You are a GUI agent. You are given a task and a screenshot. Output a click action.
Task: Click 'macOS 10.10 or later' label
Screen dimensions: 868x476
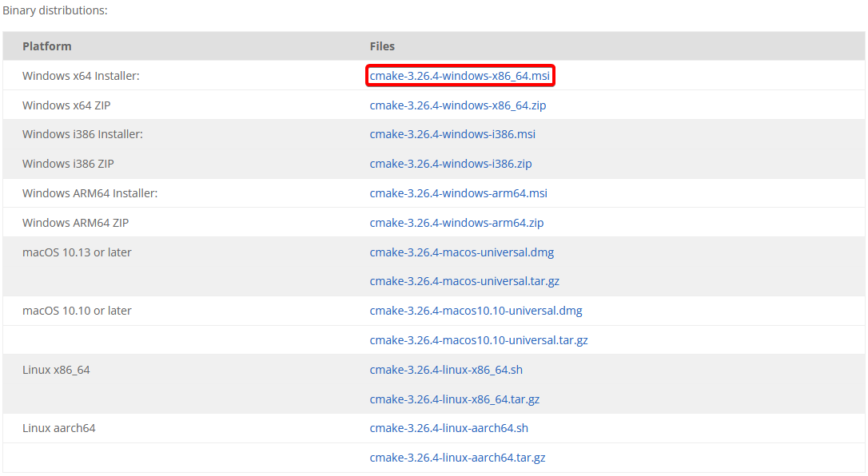pyautogui.click(x=77, y=311)
